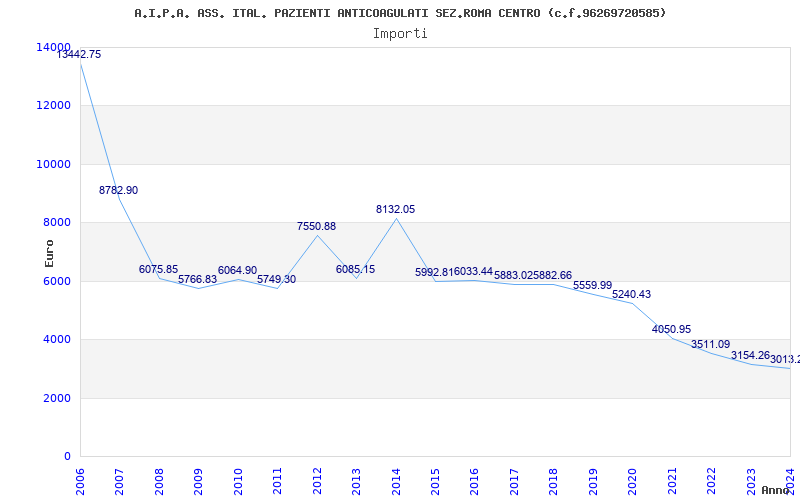The image size is (800, 500).
Task: Select the 6064.90 data label
Action: pyautogui.click(x=237, y=270)
